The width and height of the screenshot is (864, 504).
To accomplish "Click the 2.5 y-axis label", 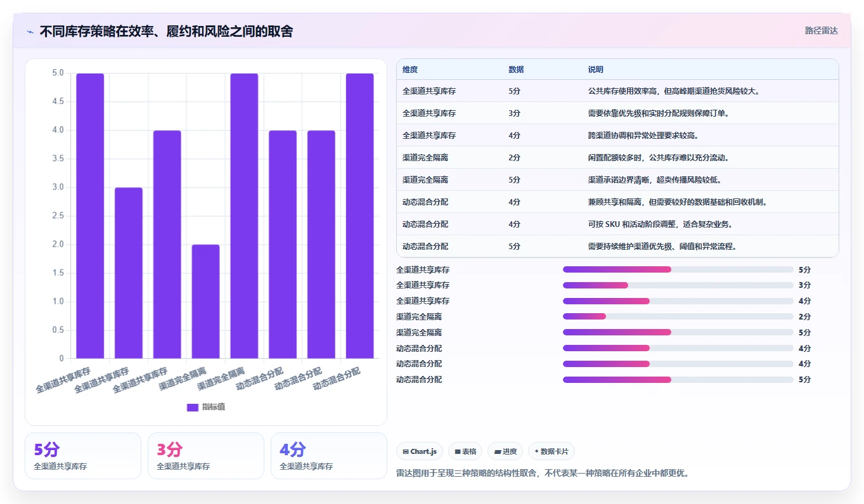I will point(58,216).
